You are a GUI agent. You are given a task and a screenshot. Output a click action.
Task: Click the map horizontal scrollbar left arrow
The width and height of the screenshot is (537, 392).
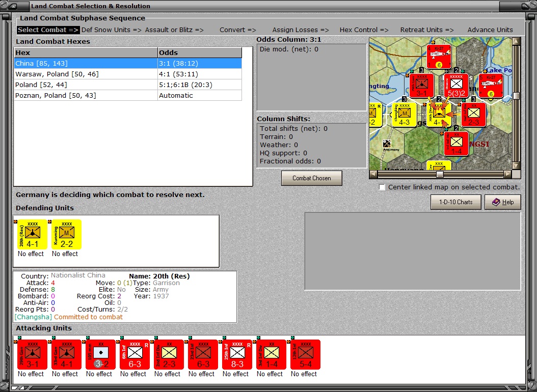coord(373,175)
